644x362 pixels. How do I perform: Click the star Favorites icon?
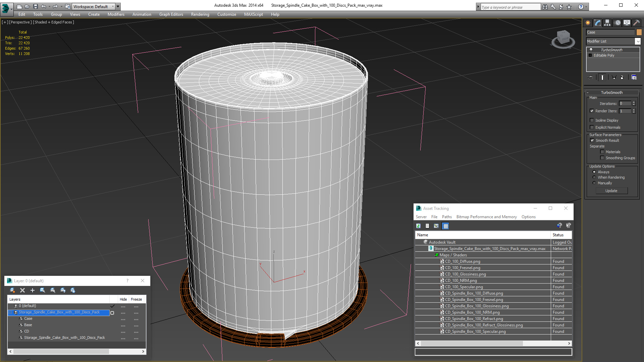point(569,7)
